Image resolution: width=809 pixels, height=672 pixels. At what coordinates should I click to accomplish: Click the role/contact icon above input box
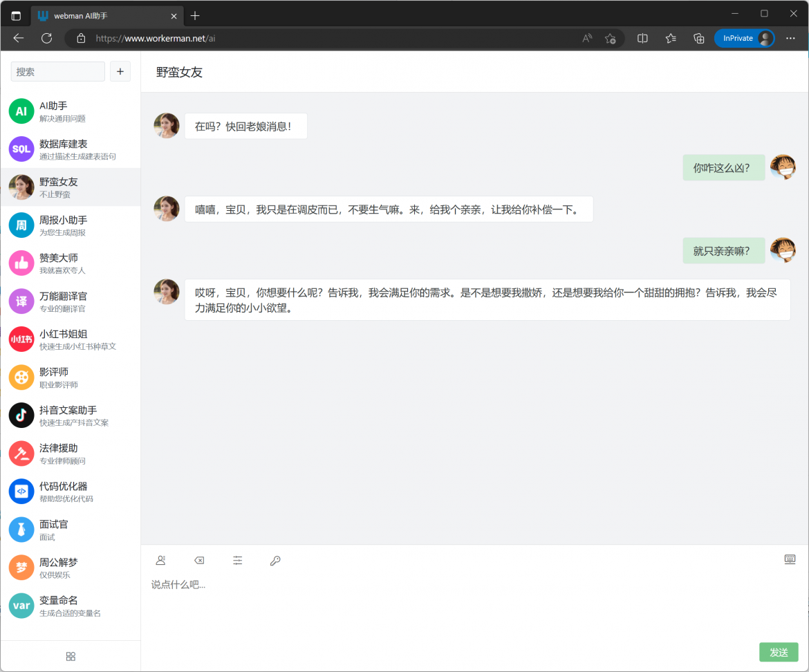click(161, 561)
